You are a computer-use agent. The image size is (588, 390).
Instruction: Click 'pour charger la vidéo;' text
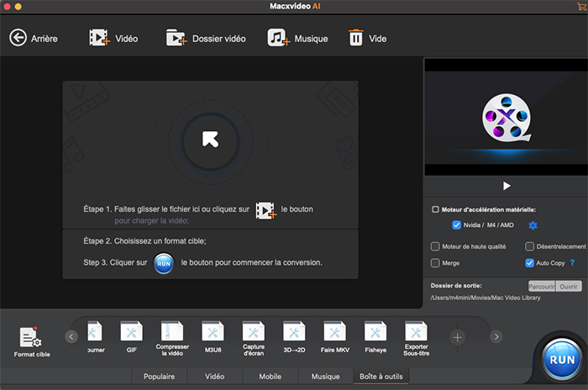coord(152,221)
